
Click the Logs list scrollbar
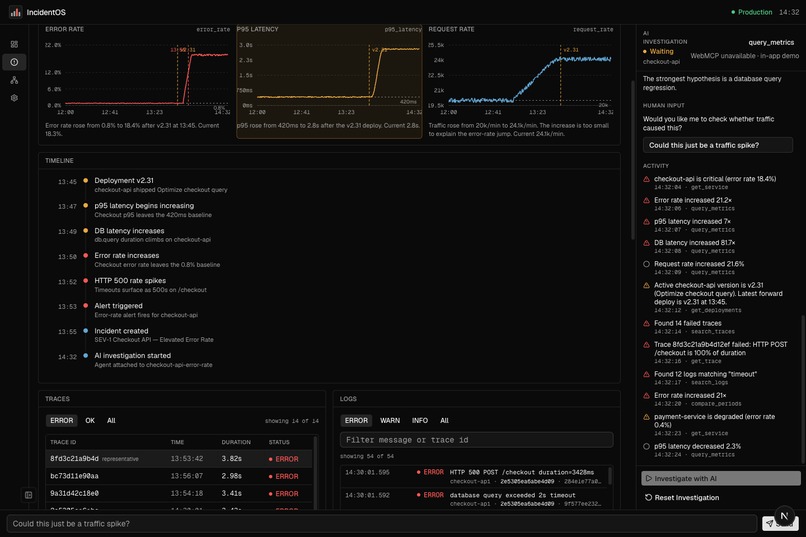(x=610, y=475)
